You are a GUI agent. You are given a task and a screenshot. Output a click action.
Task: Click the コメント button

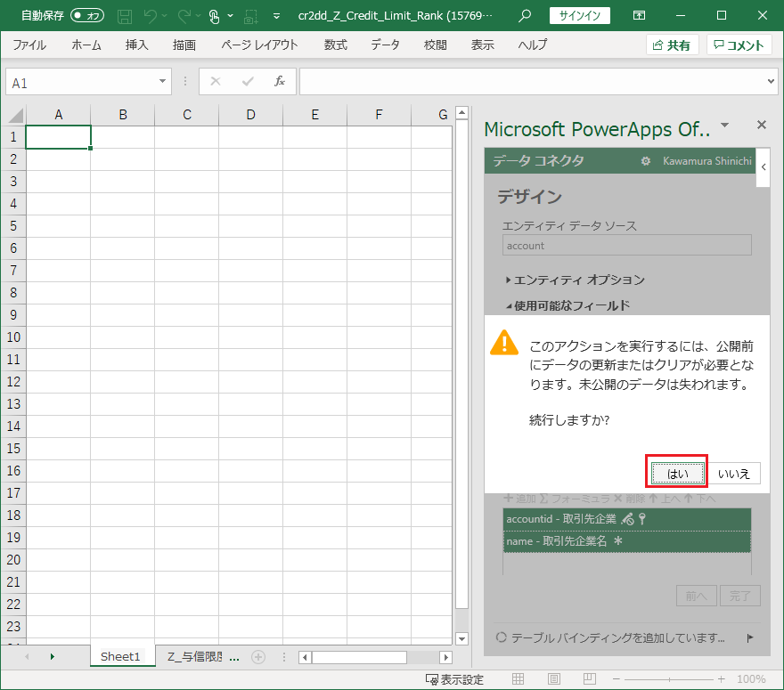click(x=739, y=45)
